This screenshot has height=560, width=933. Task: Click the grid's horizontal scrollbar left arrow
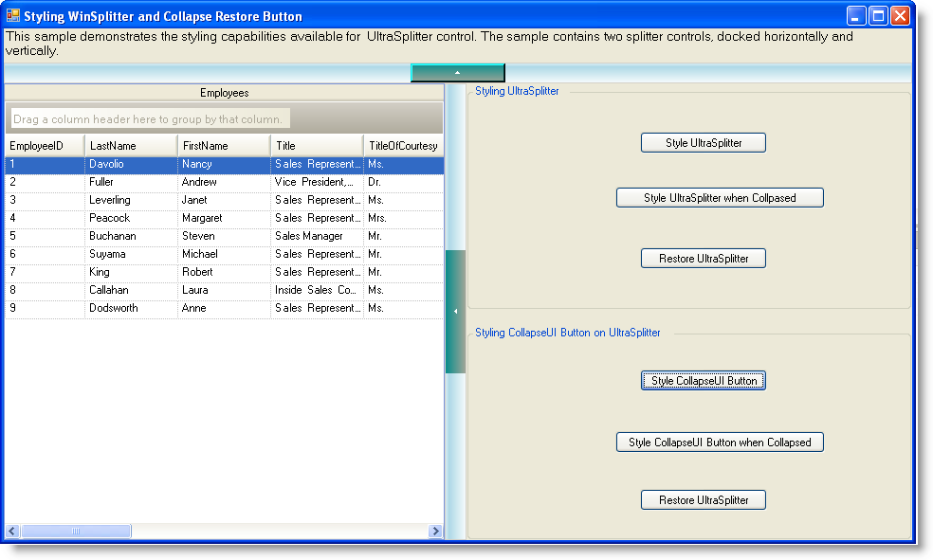point(12,532)
